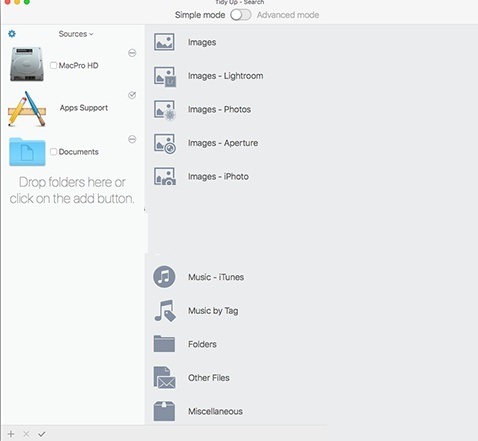
Task: Select the Images - Lightroom icon
Action: [x=164, y=76]
